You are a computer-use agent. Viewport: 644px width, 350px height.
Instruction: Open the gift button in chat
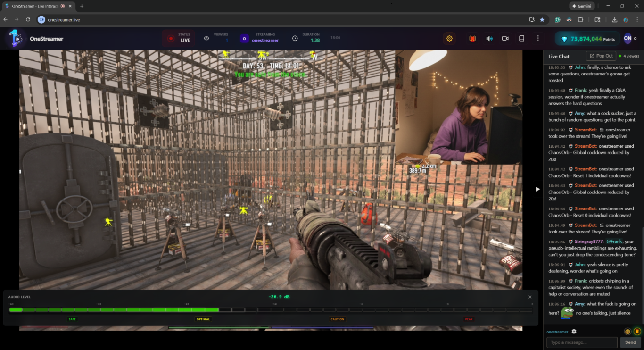click(x=637, y=332)
